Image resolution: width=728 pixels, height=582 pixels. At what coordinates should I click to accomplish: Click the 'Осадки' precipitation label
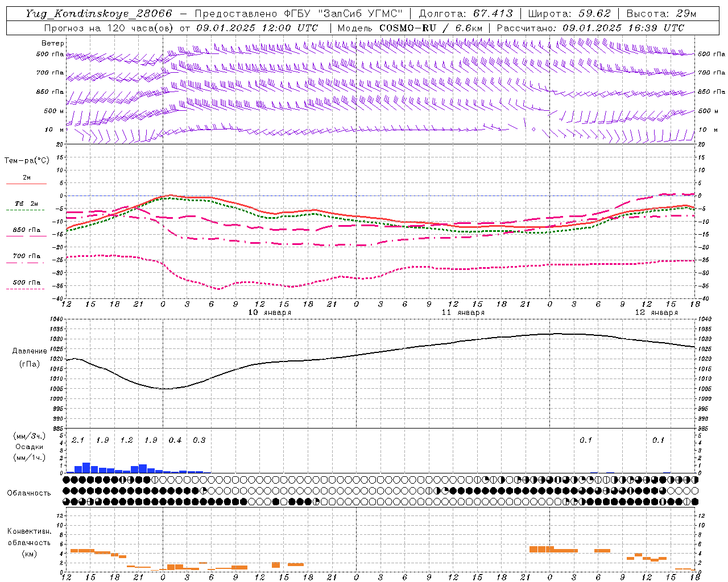click(30, 447)
